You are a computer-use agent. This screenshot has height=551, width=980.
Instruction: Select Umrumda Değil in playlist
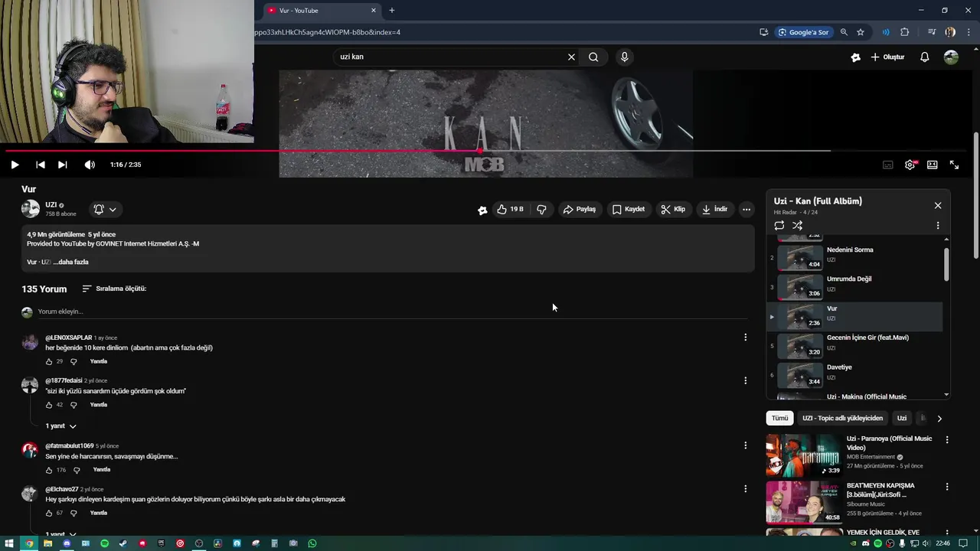pyautogui.click(x=855, y=286)
